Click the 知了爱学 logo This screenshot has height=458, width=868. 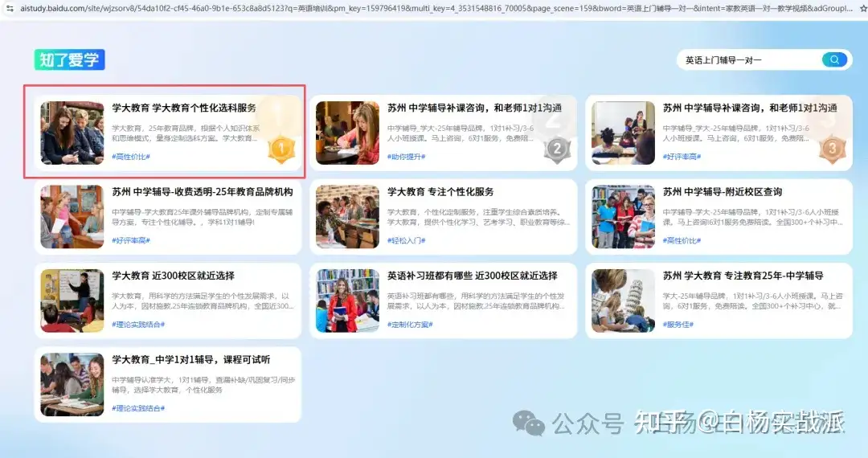[70, 59]
